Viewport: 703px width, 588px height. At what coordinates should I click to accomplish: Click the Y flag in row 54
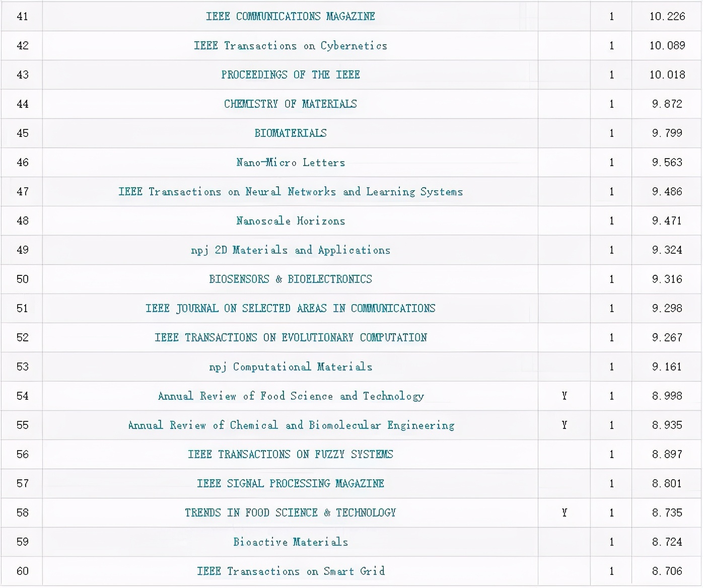pos(565,396)
